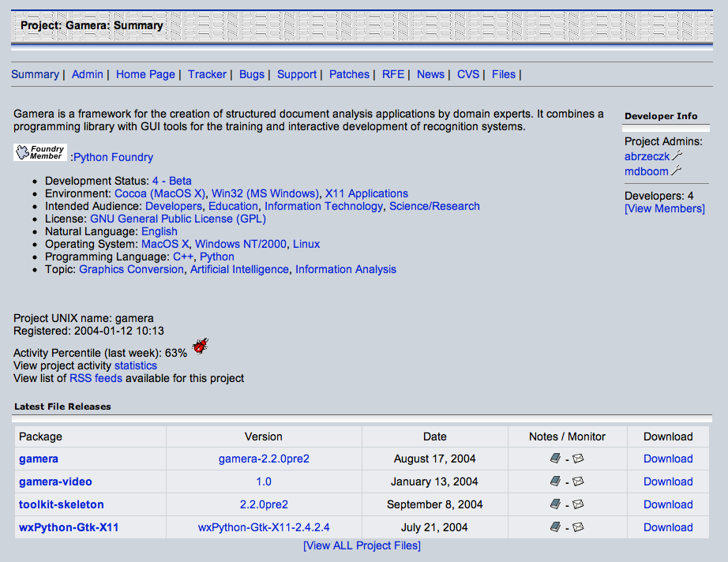Open release notes icon for gamera-video row
Screen dimensions: 728x562
[x=555, y=481]
